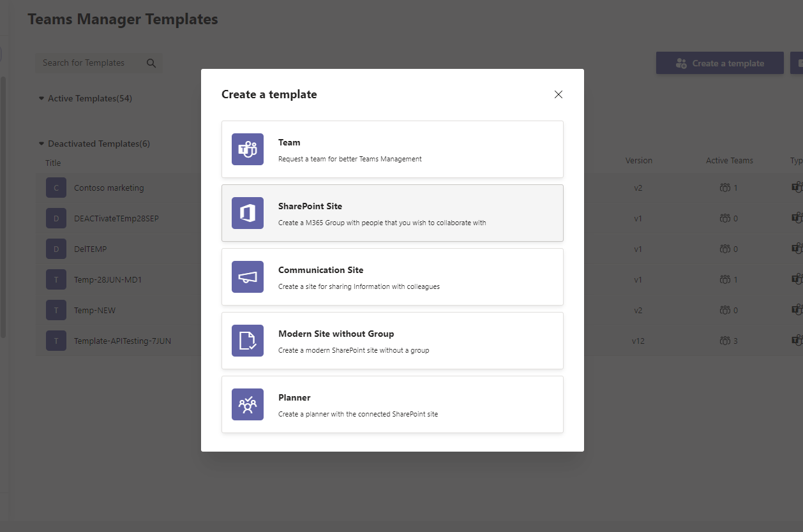Click the Template-APITesting-7JUN avatar icon
This screenshot has width=803, height=532.
56,341
